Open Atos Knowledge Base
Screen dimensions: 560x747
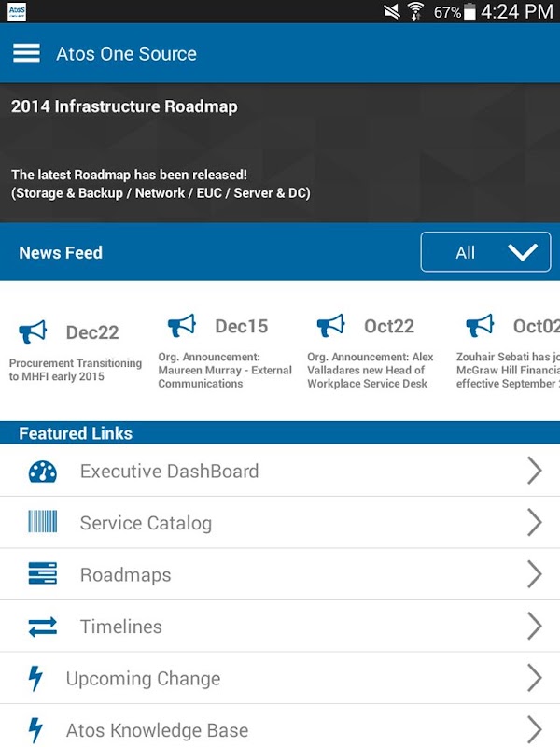pos(280,726)
